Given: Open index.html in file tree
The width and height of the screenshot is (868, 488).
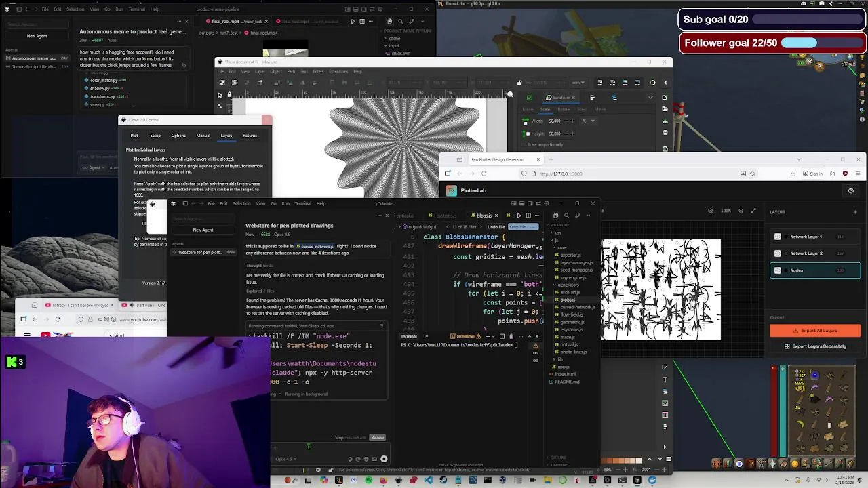Looking at the screenshot, I should click(565, 374).
